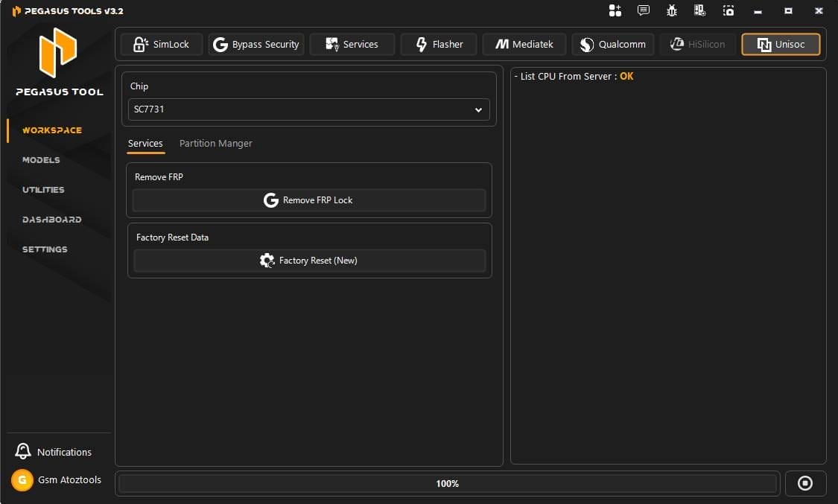Click the driver installer icon in the titlebar

tap(699, 10)
